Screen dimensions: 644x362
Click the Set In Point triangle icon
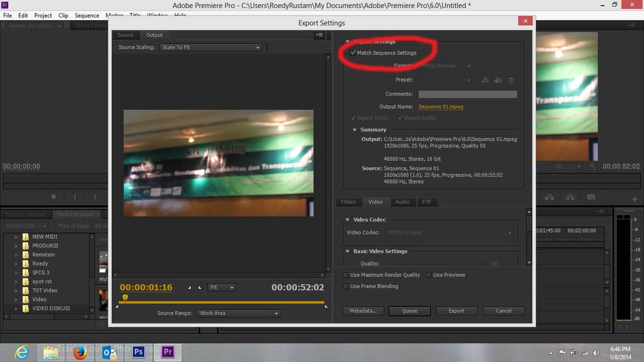190,288
